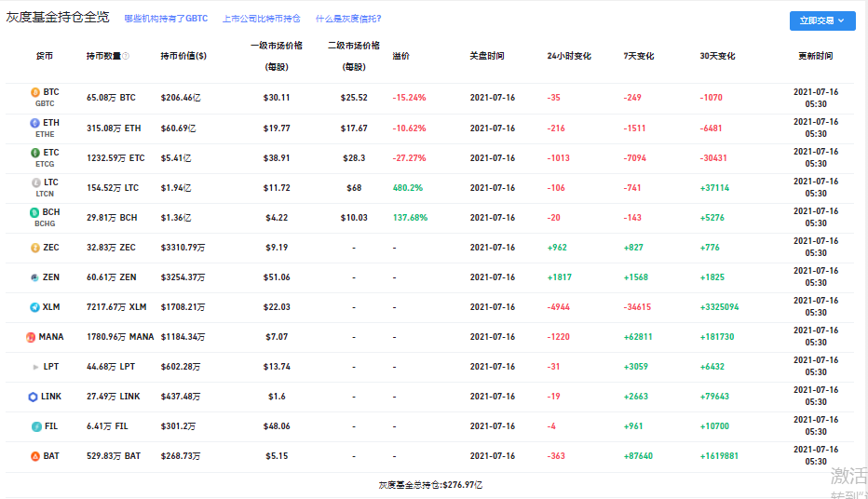
Task: Select the 灰度基金总持仓 total text
Action: [430, 485]
